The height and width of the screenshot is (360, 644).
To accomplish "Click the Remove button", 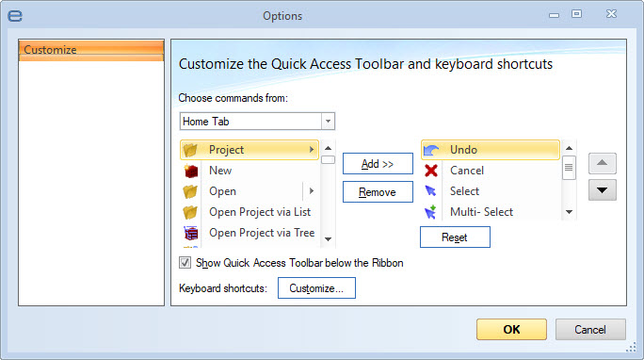I will (x=378, y=192).
